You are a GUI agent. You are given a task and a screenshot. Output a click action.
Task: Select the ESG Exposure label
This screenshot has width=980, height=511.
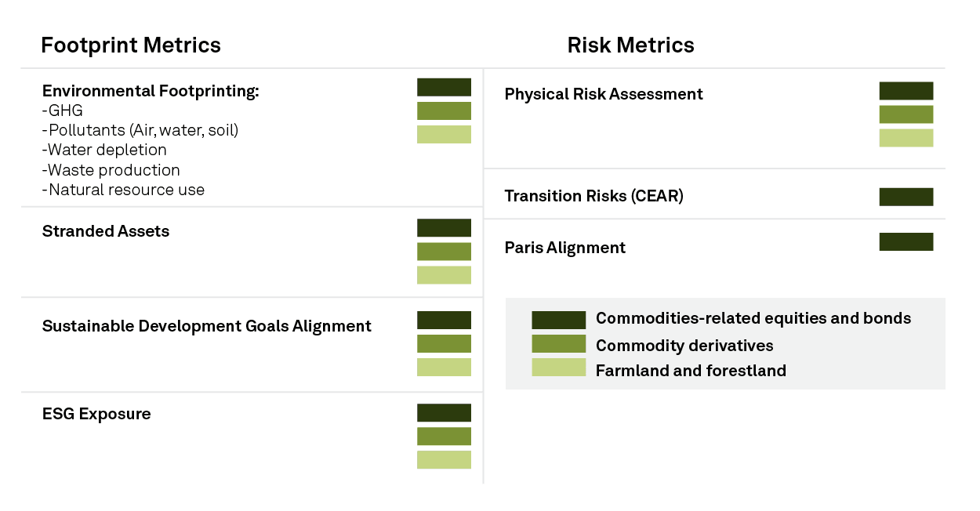pyautogui.click(x=96, y=414)
